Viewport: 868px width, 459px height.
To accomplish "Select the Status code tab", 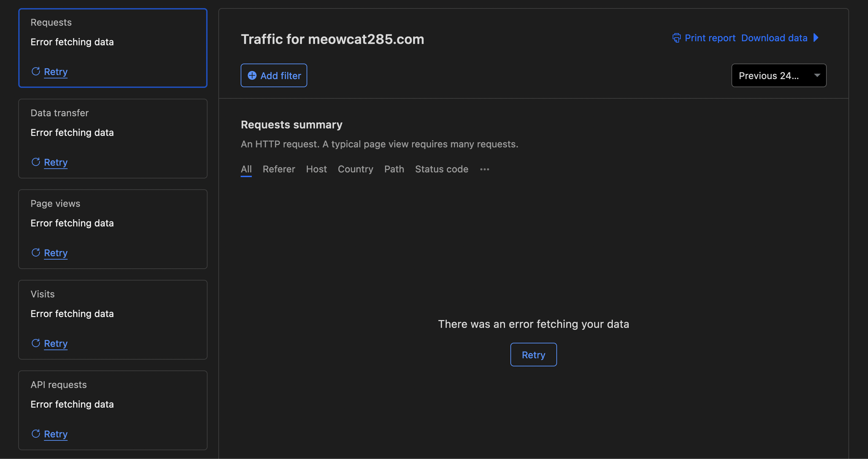I will (x=441, y=169).
